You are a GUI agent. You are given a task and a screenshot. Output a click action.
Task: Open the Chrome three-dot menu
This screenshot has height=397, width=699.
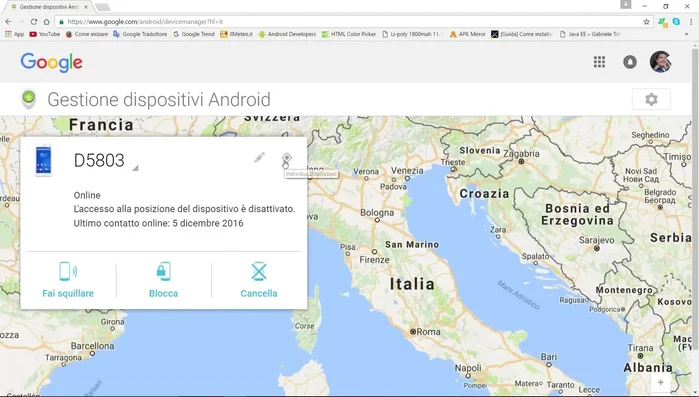tap(691, 21)
